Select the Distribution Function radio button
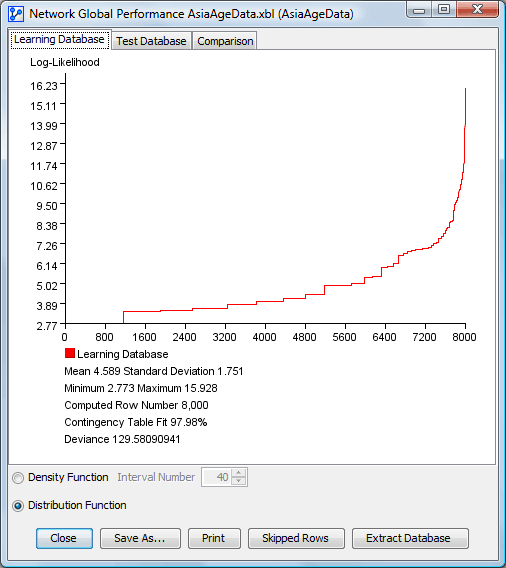Viewport: 506px width, 568px height. click(x=18, y=506)
